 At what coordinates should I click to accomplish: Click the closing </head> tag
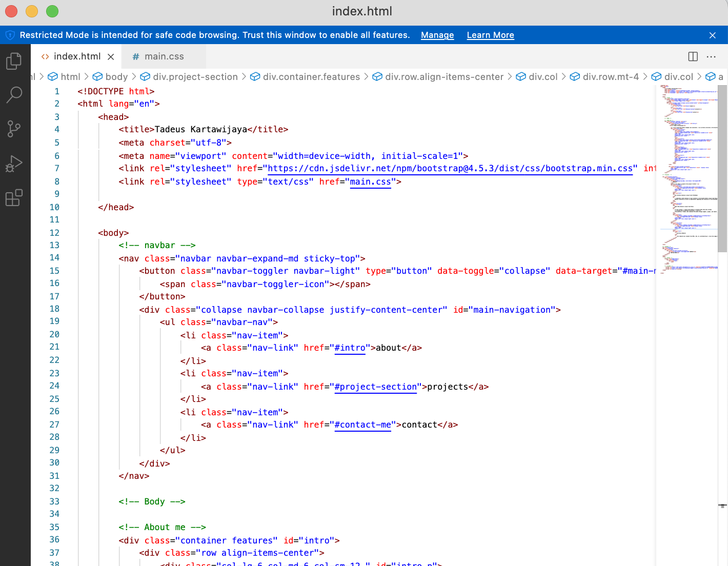point(116,208)
